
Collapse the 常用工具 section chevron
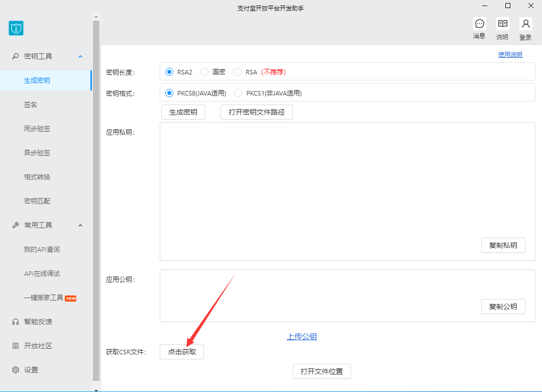tap(80, 226)
